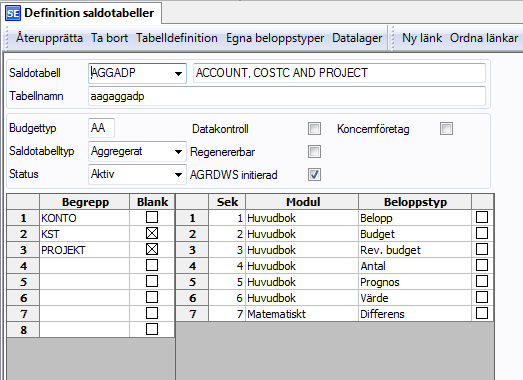Toggle the Blank checkbox for KONTO

point(152,218)
